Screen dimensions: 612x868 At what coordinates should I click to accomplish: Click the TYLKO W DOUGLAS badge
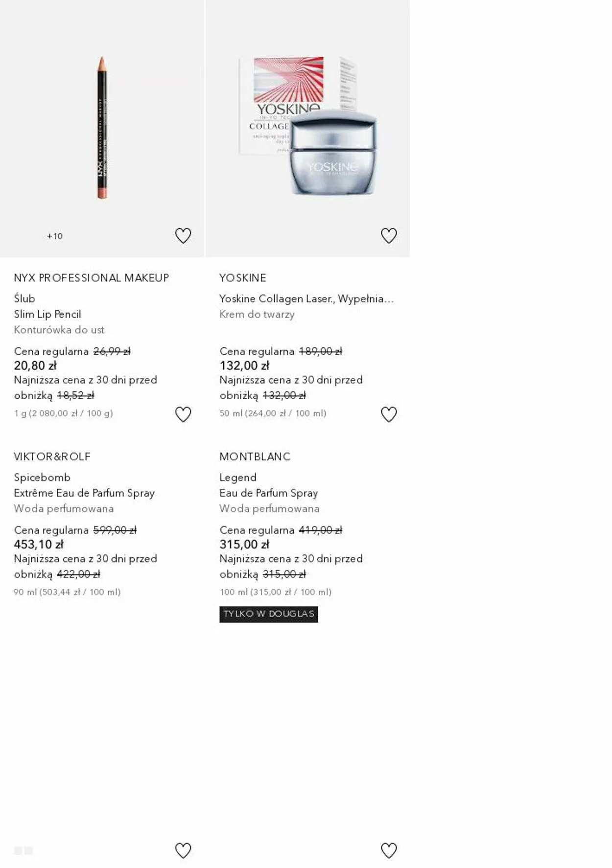point(268,614)
